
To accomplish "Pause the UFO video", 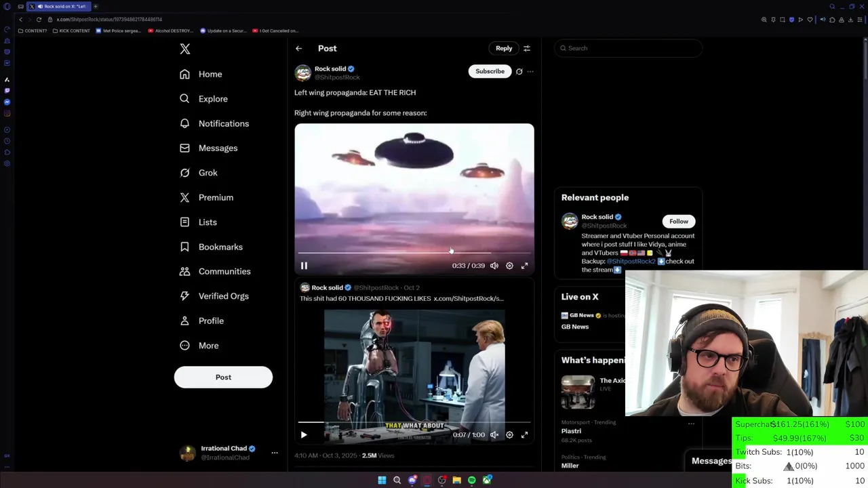I will (304, 266).
